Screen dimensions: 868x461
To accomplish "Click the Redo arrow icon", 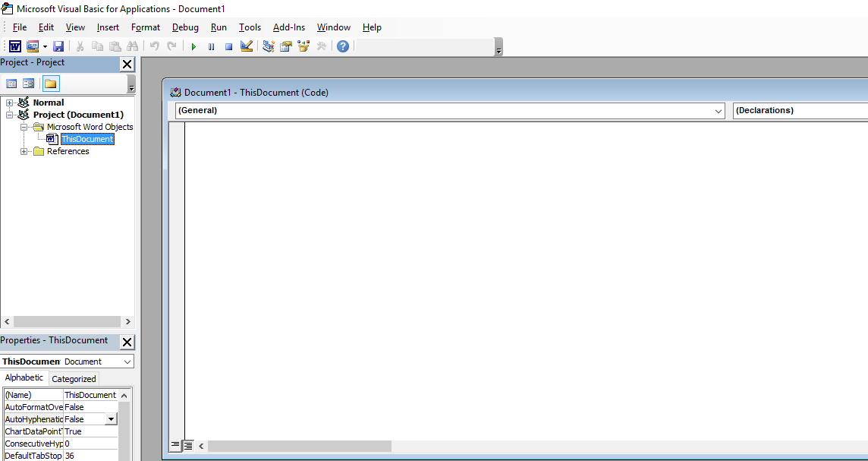I will coord(171,46).
